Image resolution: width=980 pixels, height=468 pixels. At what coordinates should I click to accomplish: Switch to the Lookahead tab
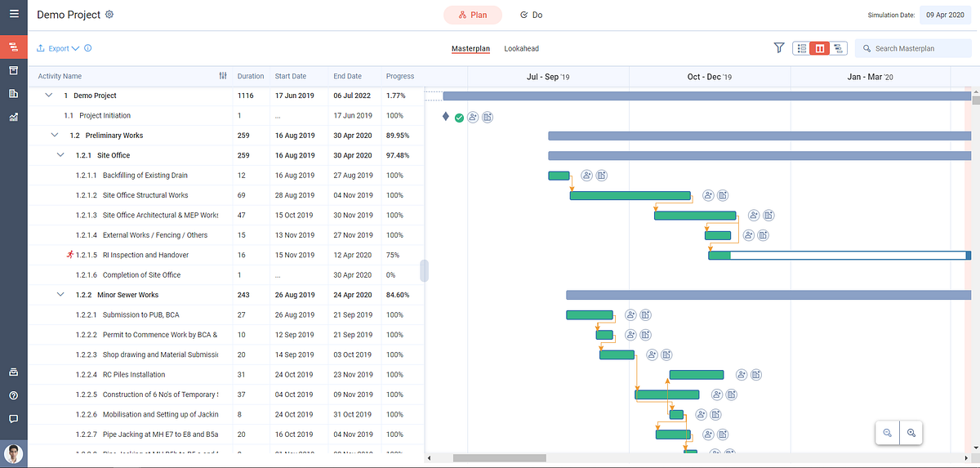521,49
